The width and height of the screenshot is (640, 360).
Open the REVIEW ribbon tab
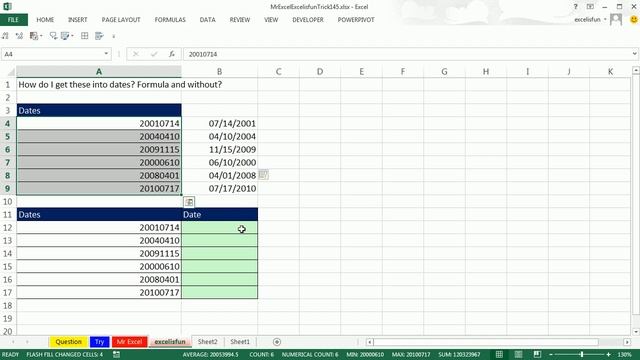pyautogui.click(x=240, y=20)
